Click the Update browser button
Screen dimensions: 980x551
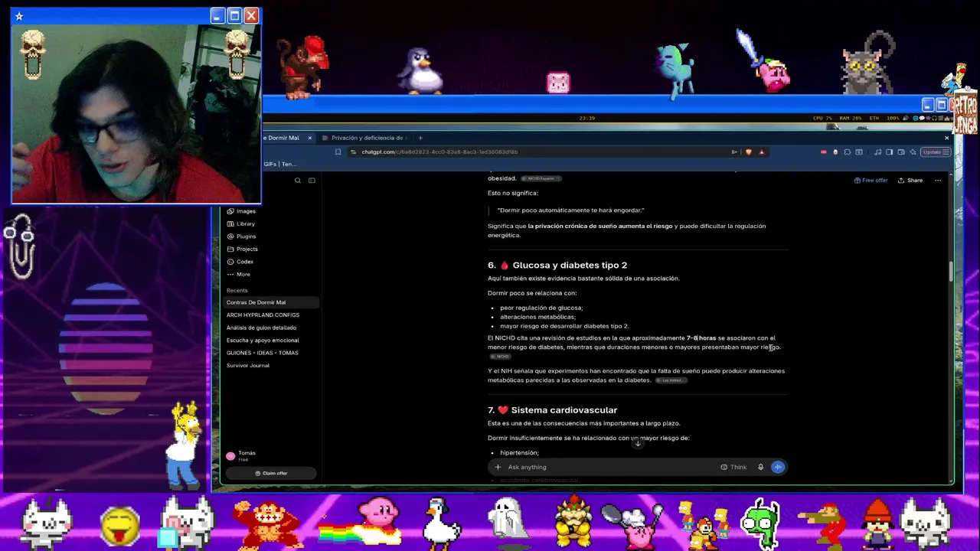[936, 152]
